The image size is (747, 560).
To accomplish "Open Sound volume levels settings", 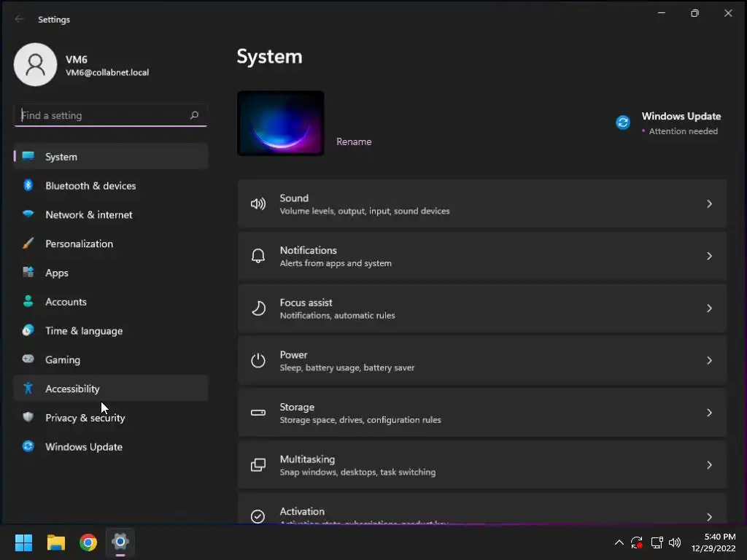I will (x=482, y=204).
